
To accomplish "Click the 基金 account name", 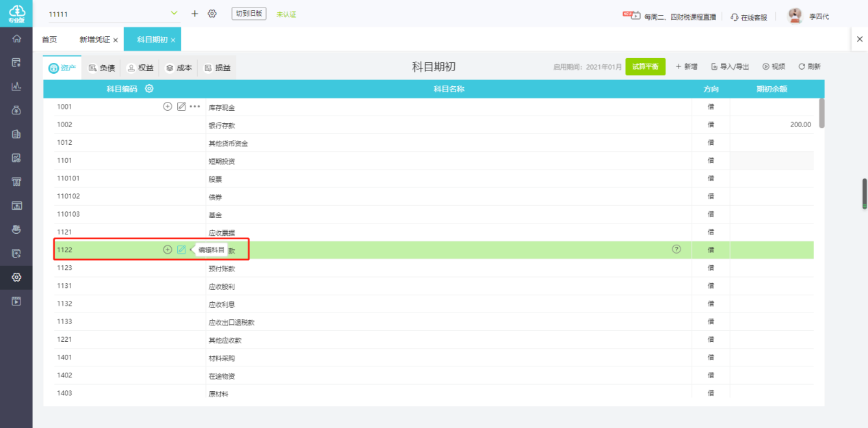I will [215, 215].
